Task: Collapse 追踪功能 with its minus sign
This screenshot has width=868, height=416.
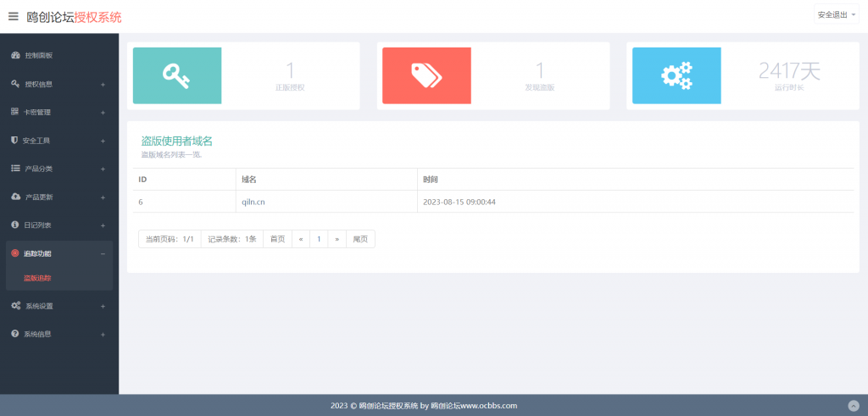Action: (x=103, y=254)
